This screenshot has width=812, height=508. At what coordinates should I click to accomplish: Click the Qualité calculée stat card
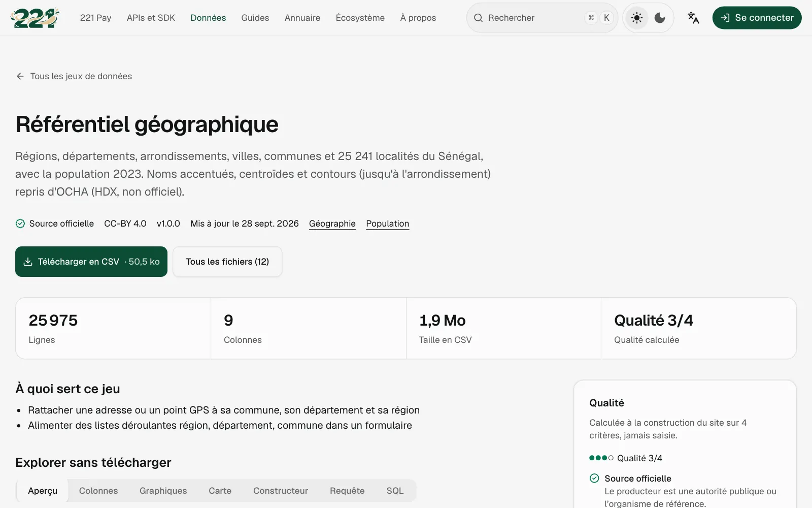click(x=698, y=328)
